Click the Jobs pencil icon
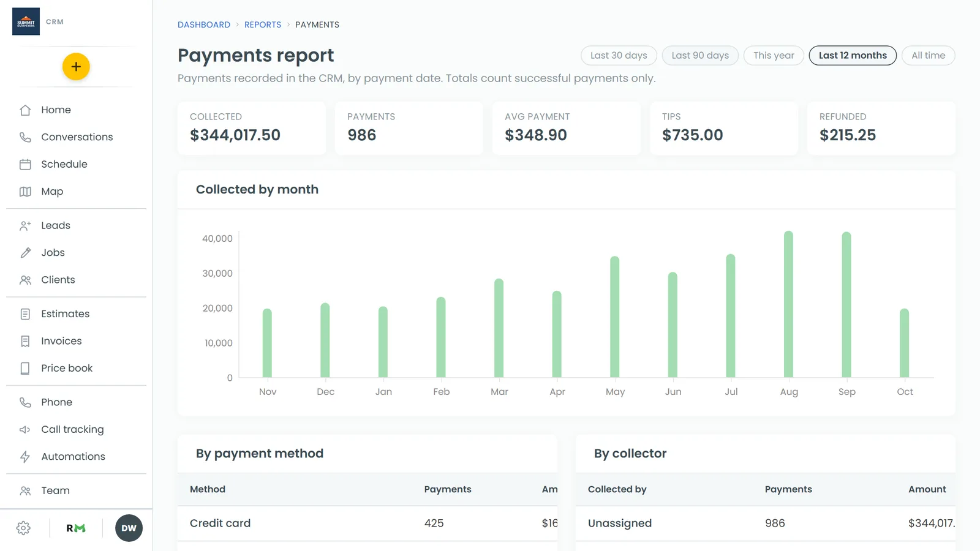This screenshot has width=980, height=551. (x=25, y=253)
